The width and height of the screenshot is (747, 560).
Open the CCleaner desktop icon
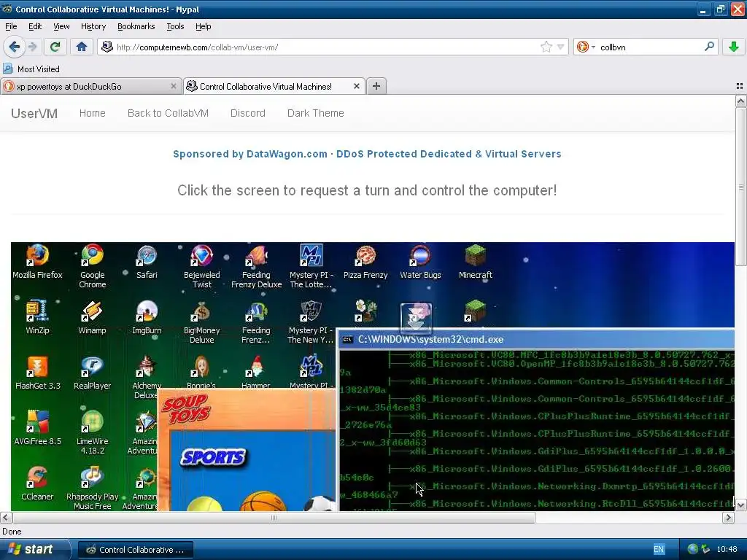point(37,484)
